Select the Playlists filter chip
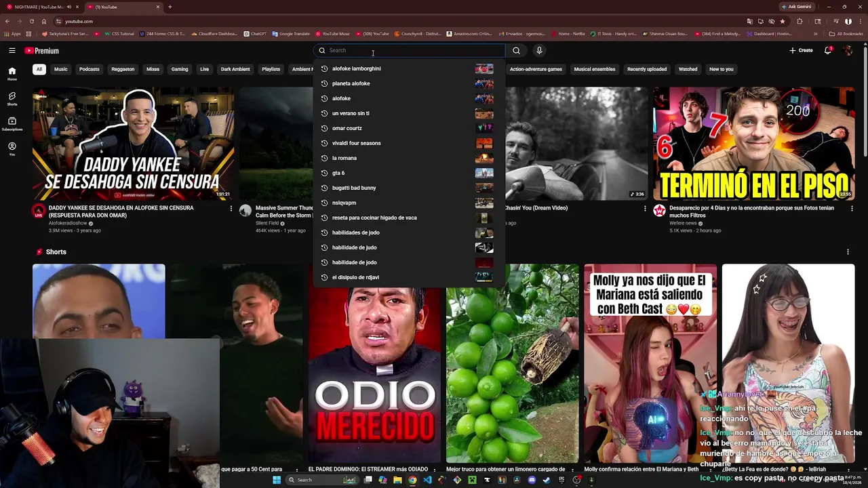Screen dimensions: 868x488 point(271,69)
